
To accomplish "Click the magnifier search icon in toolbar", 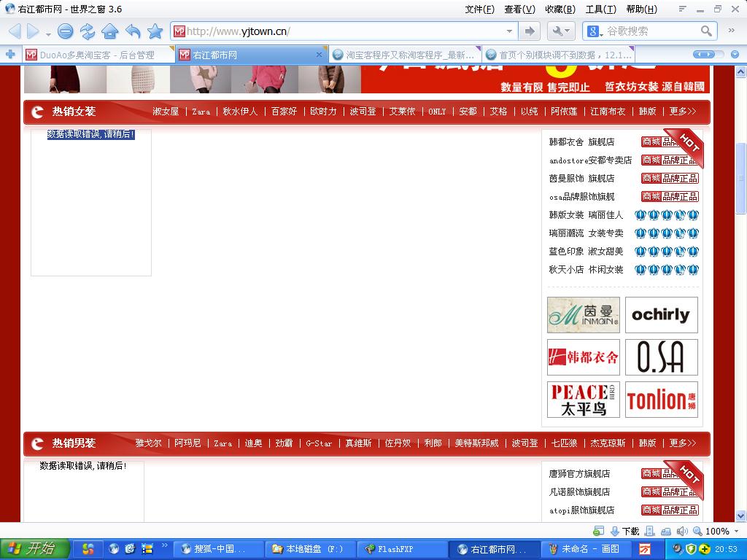I will tap(706, 31).
